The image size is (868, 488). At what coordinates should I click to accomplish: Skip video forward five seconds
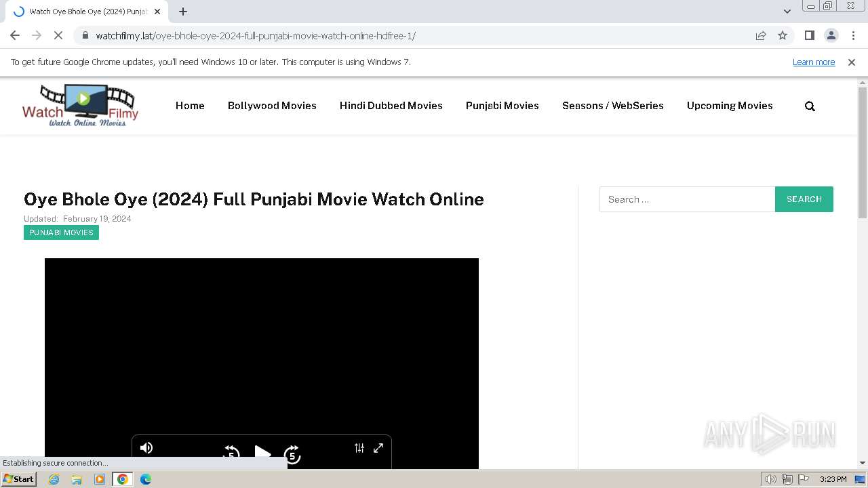coord(292,453)
